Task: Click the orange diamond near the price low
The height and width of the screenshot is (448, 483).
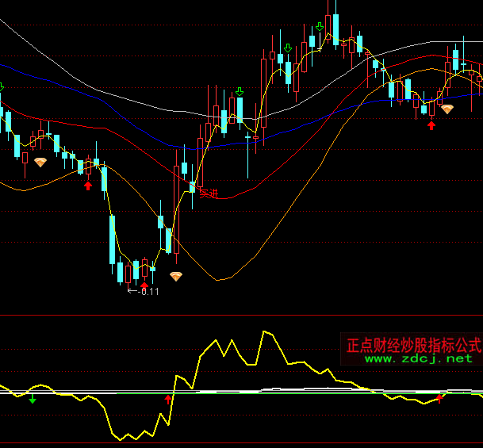Action: [176, 276]
